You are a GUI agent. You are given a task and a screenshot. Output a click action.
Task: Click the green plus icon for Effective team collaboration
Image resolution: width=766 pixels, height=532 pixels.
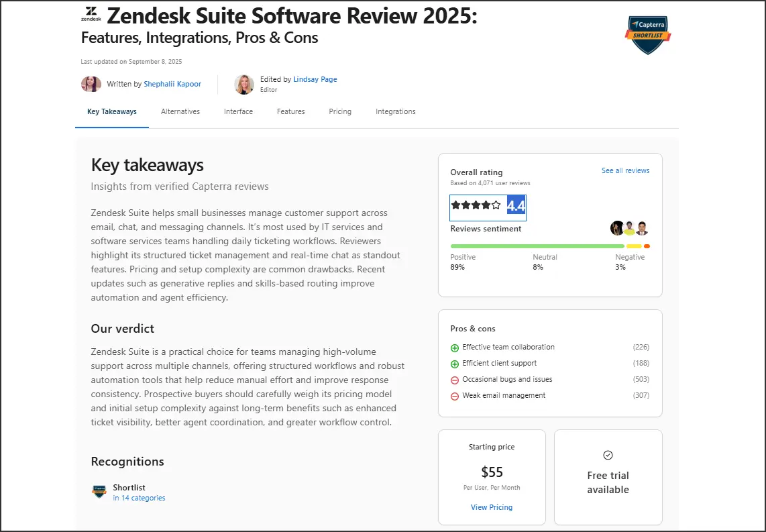pyautogui.click(x=454, y=348)
